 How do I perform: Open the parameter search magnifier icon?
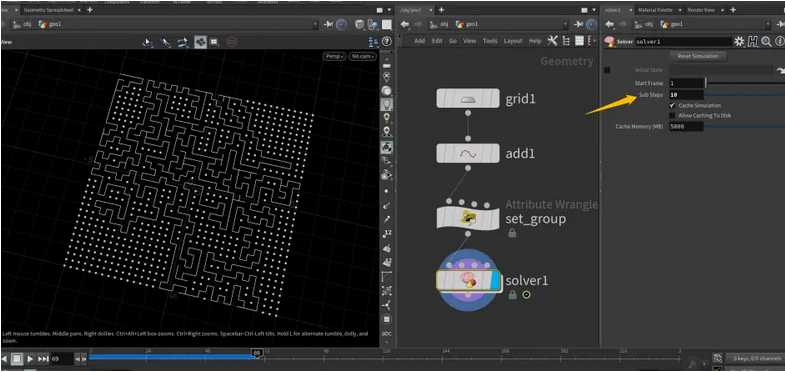tap(766, 42)
